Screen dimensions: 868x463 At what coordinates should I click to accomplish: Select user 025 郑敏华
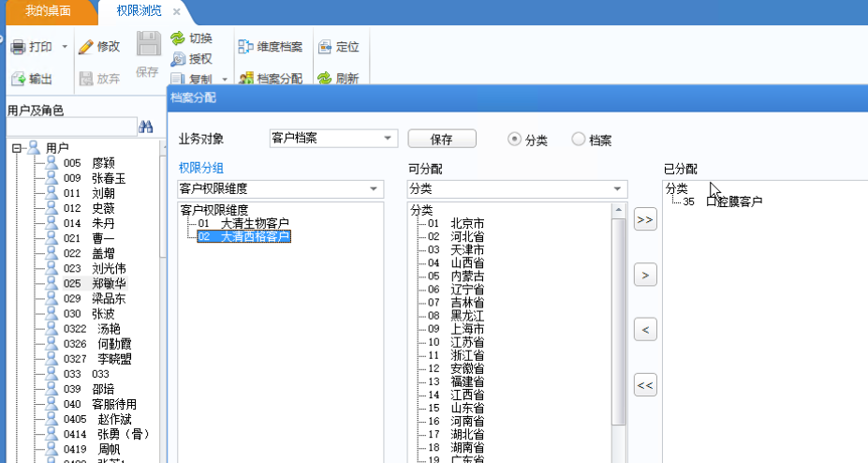click(95, 284)
